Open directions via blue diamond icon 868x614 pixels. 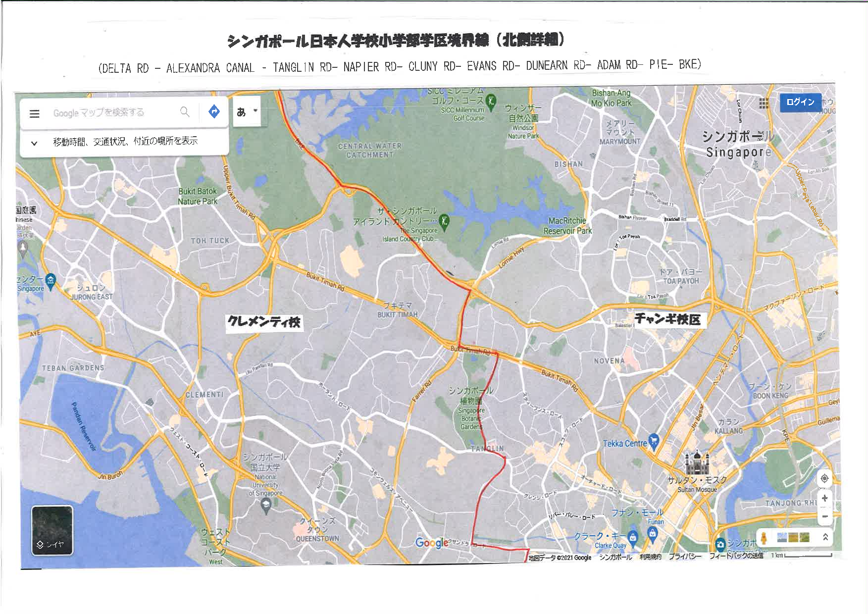214,111
